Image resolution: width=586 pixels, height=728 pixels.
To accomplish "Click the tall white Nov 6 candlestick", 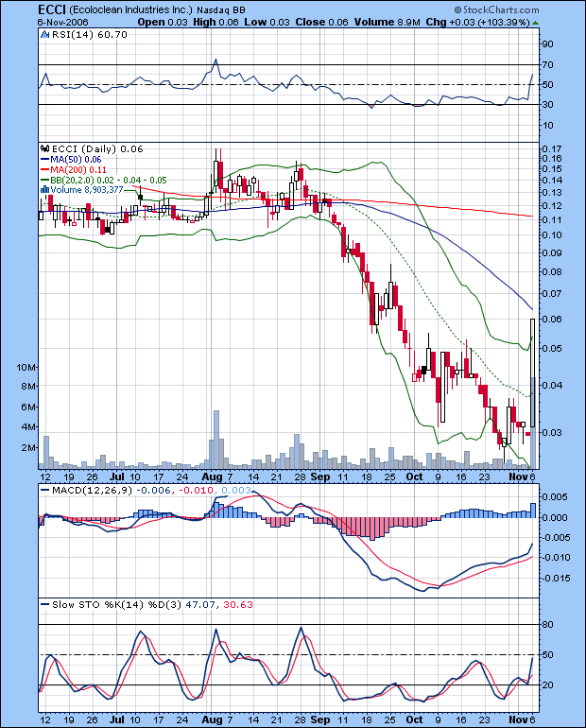I will tap(533, 373).
